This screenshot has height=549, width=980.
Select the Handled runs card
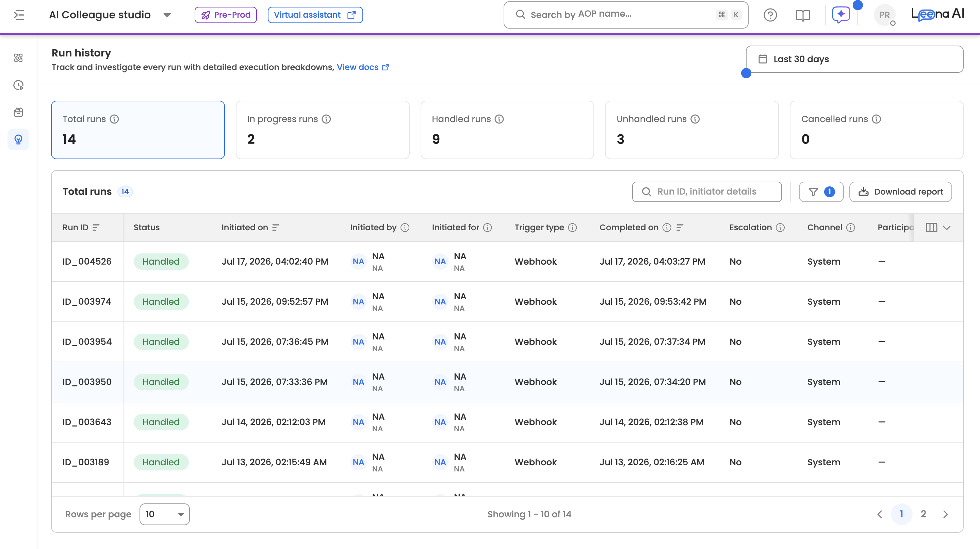[x=507, y=130]
